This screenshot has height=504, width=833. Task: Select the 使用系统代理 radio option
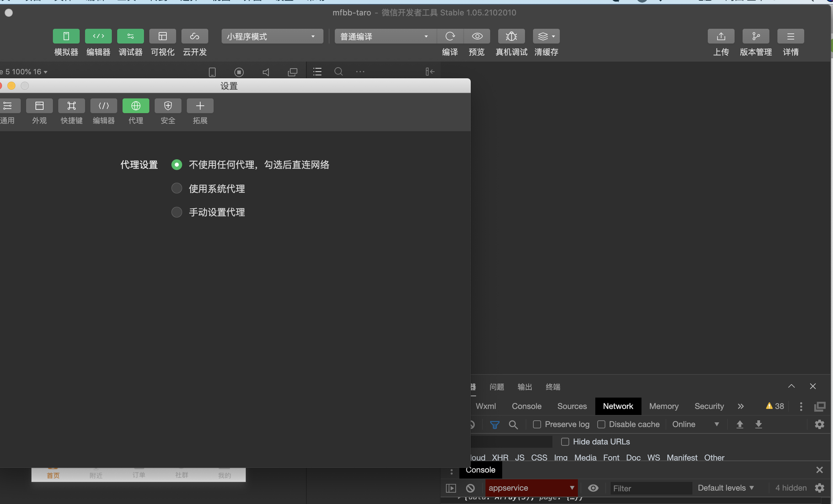pos(176,188)
